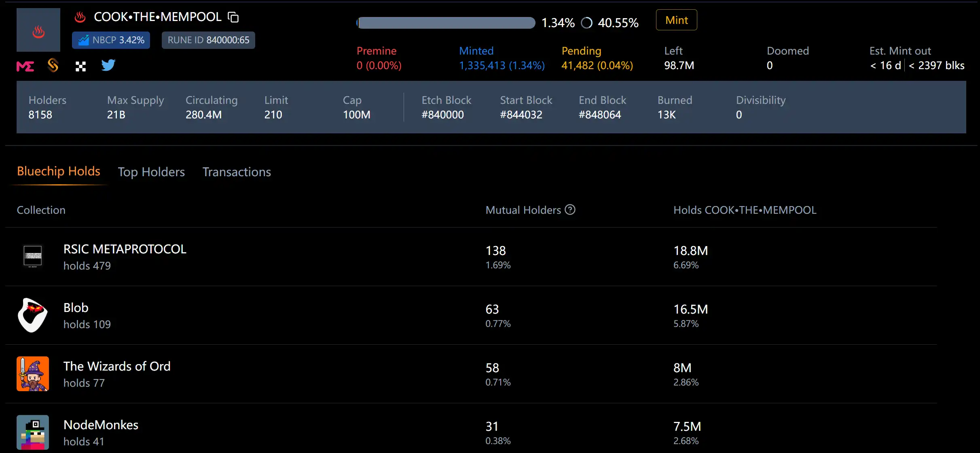Click the Holders count 8158
Image resolution: width=980 pixels, height=453 pixels.
(x=40, y=115)
